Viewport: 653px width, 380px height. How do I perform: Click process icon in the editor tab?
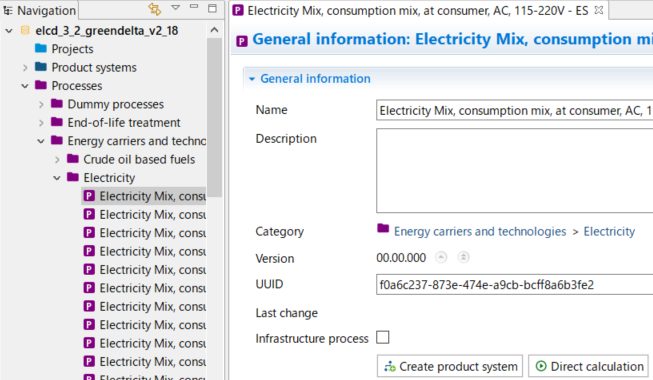point(238,10)
